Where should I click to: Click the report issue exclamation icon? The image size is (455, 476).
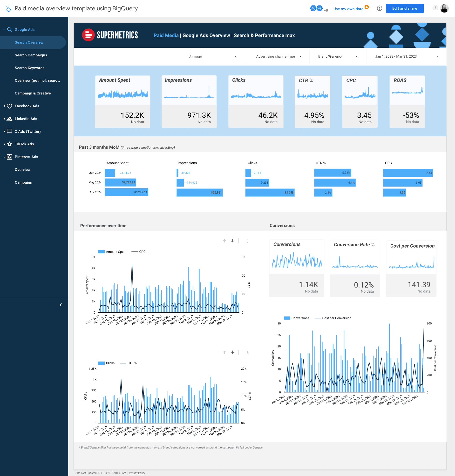pyautogui.click(x=379, y=8)
